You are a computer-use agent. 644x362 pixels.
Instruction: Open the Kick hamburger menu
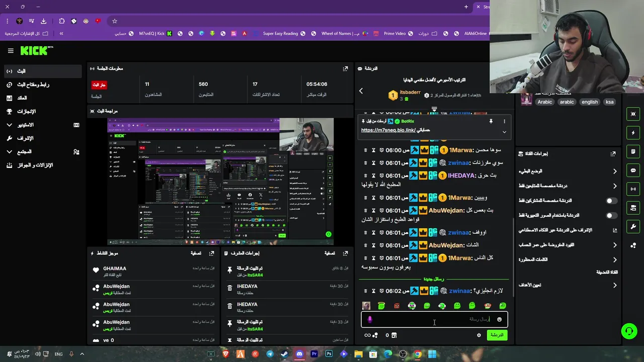point(11,51)
